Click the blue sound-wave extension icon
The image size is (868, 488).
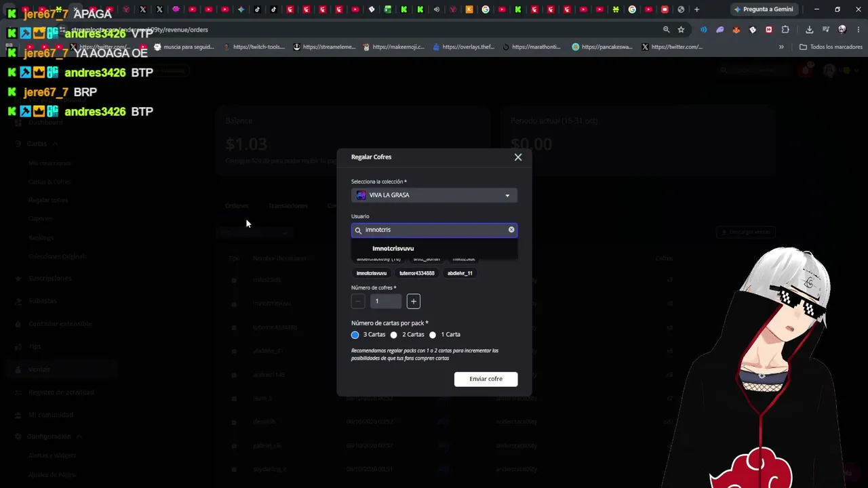pos(703,30)
